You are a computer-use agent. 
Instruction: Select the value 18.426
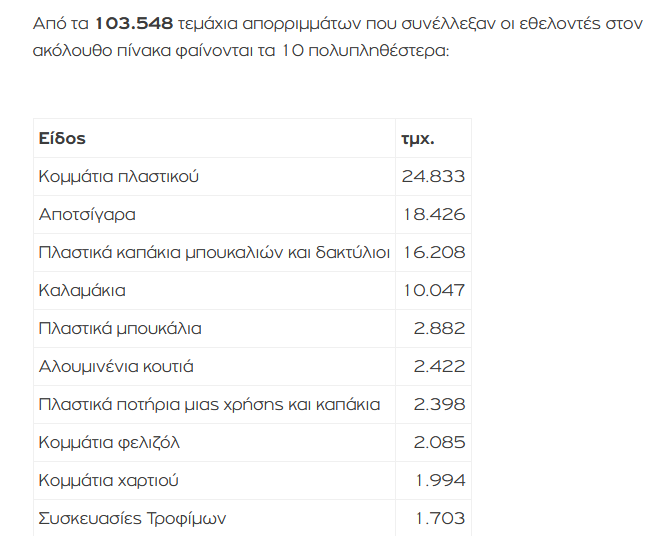[434, 215]
